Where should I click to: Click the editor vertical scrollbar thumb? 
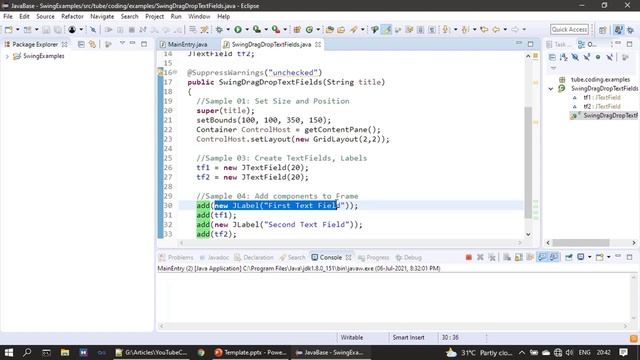pos(528,162)
